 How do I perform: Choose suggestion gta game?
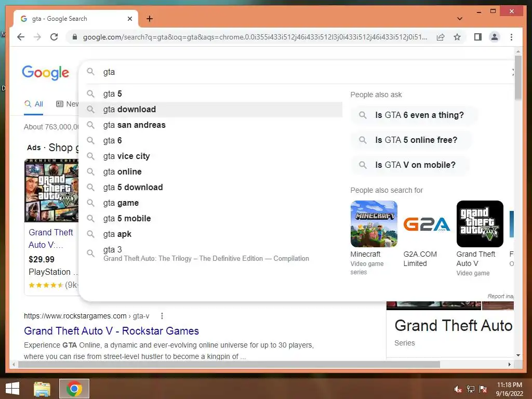pos(211,203)
